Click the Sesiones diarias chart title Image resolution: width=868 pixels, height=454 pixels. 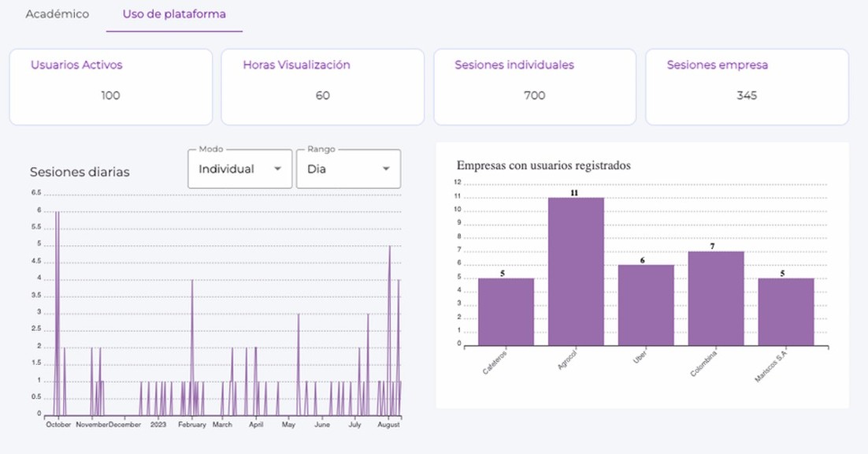[x=80, y=172]
